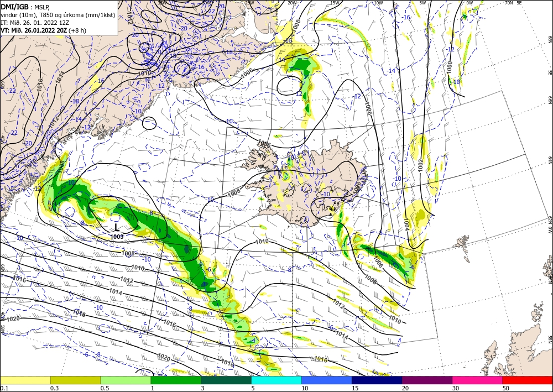The image size is (553, 392).
Task: Click the blue 10–15 legend swatch
Action: (327, 380)
